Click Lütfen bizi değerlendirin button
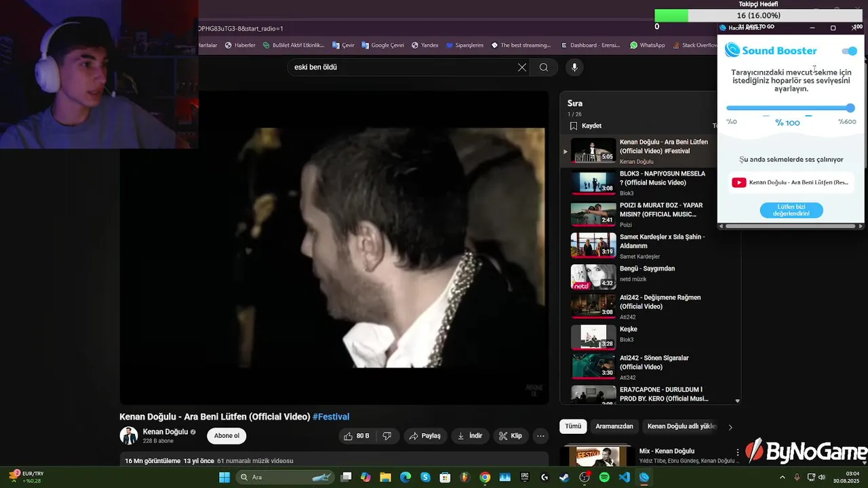 coord(791,210)
